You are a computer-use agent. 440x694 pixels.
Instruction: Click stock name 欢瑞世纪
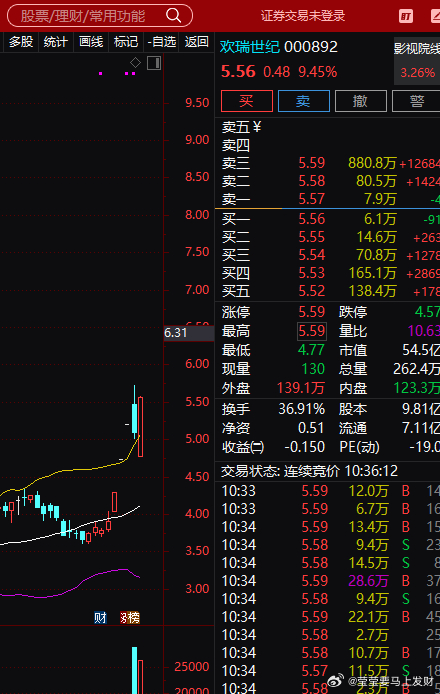pyautogui.click(x=250, y=46)
